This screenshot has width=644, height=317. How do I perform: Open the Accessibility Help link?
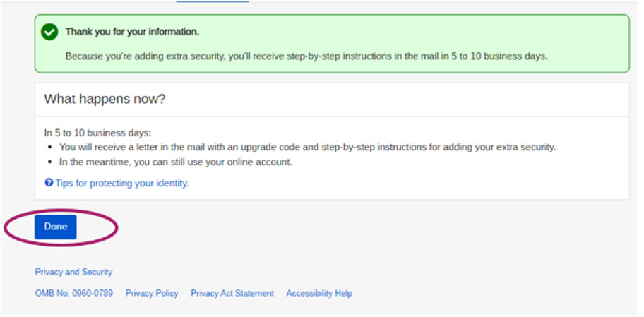point(319,293)
